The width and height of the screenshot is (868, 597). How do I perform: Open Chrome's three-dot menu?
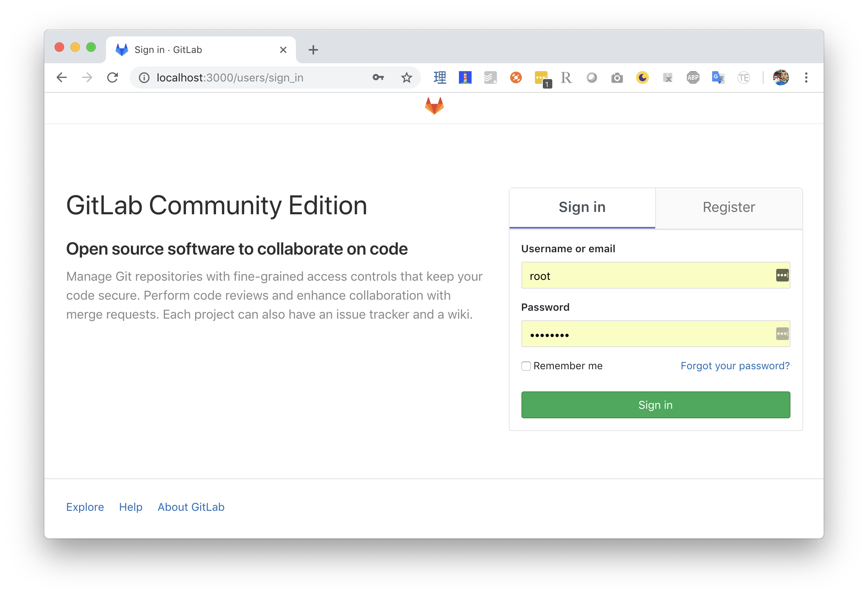[x=806, y=77]
